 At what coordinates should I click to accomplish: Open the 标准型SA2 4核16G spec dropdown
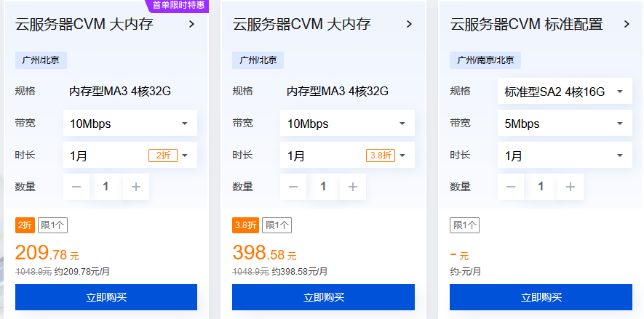click(565, 91)
